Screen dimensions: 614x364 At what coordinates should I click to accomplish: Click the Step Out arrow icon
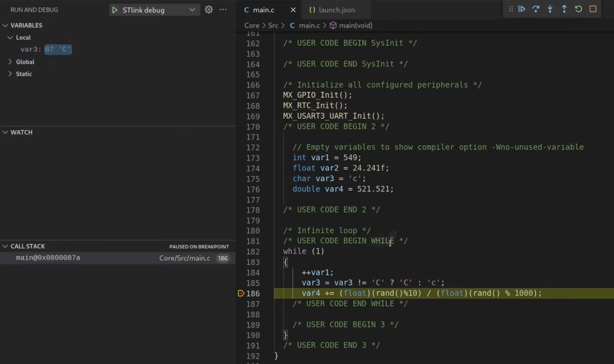tap(564, 9)
